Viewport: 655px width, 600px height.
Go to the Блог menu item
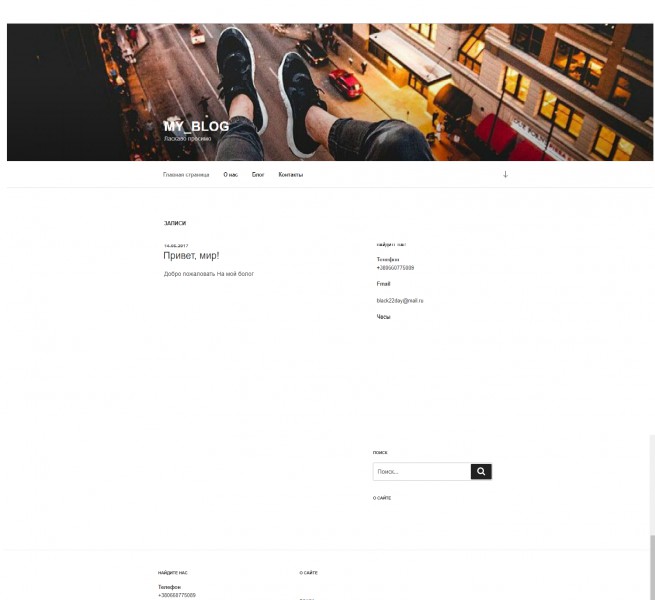(x=258, y=175)
